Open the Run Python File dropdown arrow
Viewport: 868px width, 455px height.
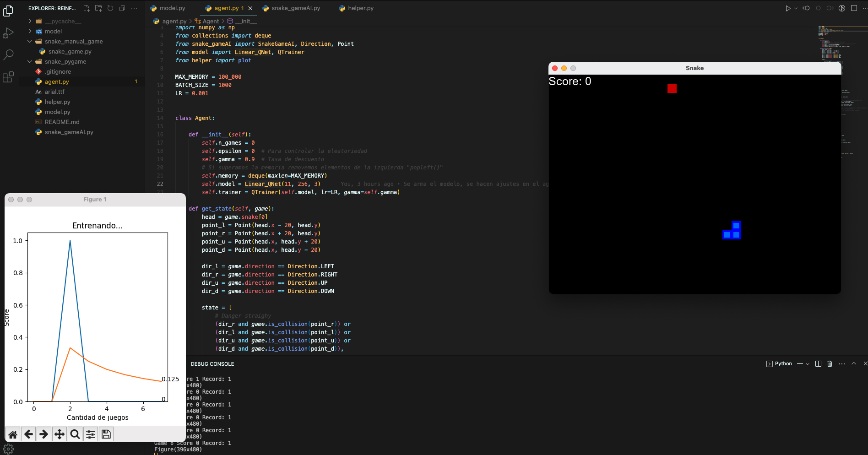[x=796, y=8]
